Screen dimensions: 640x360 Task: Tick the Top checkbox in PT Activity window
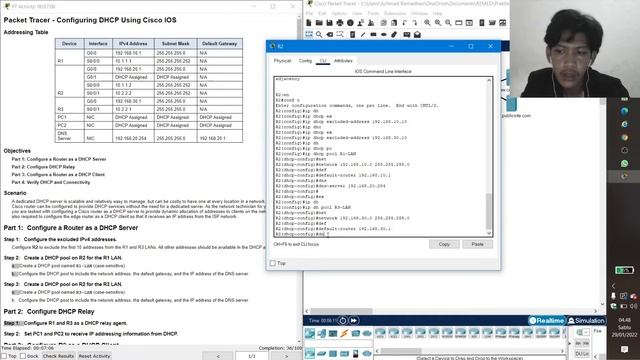pyautogui.click(x=4, y=356)
